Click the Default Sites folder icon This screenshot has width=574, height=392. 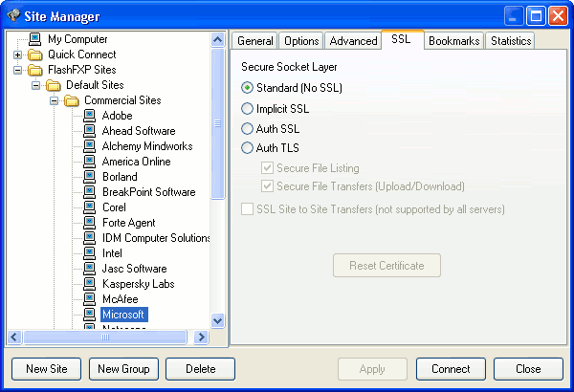click(x=54, y=85)
